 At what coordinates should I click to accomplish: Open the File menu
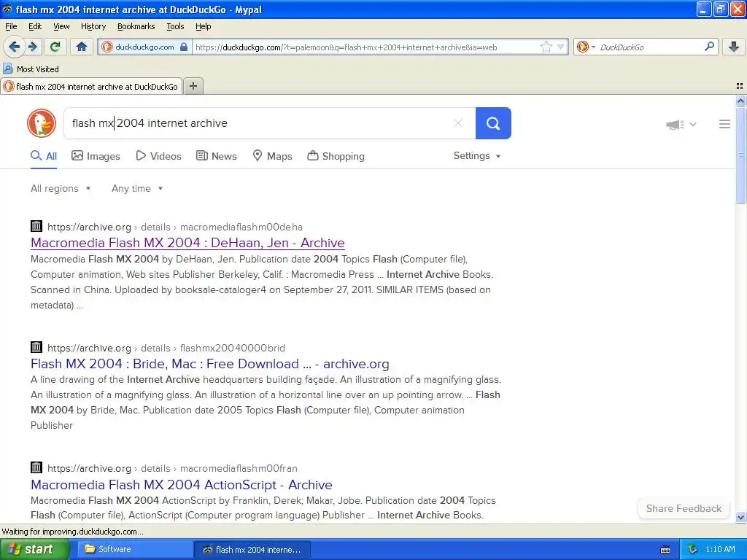coord(11,27)
